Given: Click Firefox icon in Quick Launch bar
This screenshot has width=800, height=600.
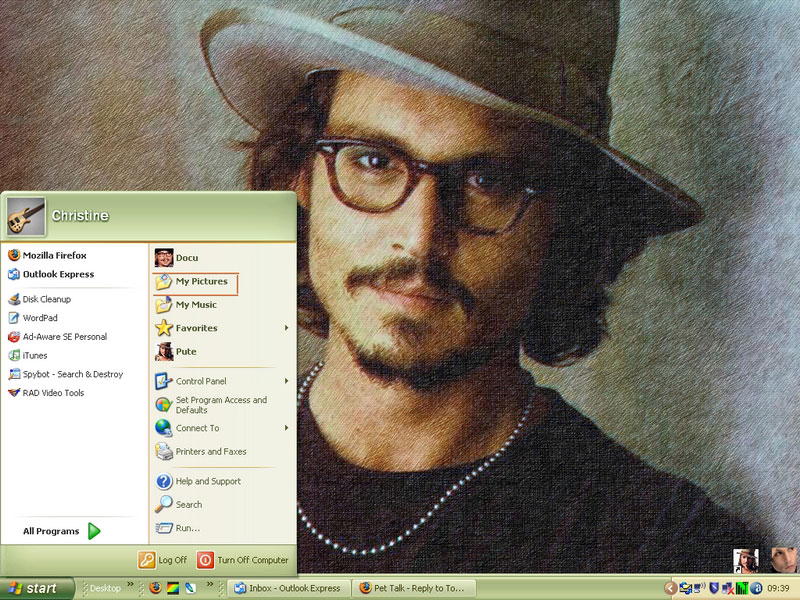Looking at the screenshot, I should 156,588.
